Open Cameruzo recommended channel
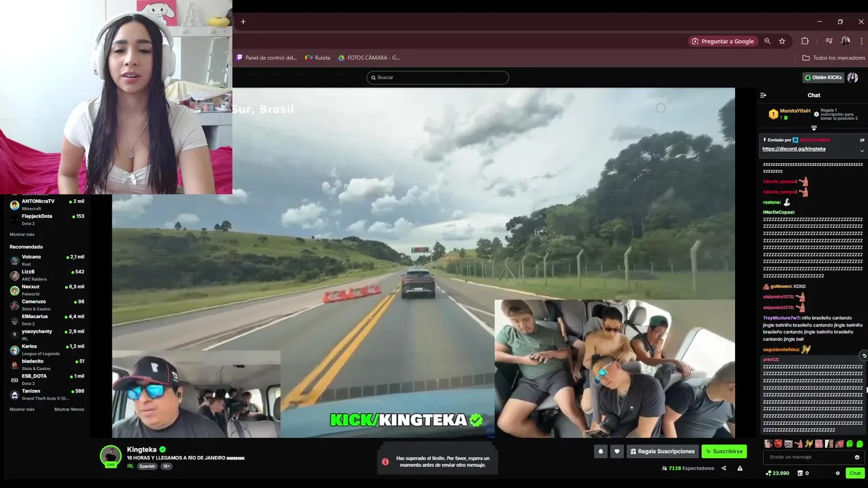 [x=47, y=304]
